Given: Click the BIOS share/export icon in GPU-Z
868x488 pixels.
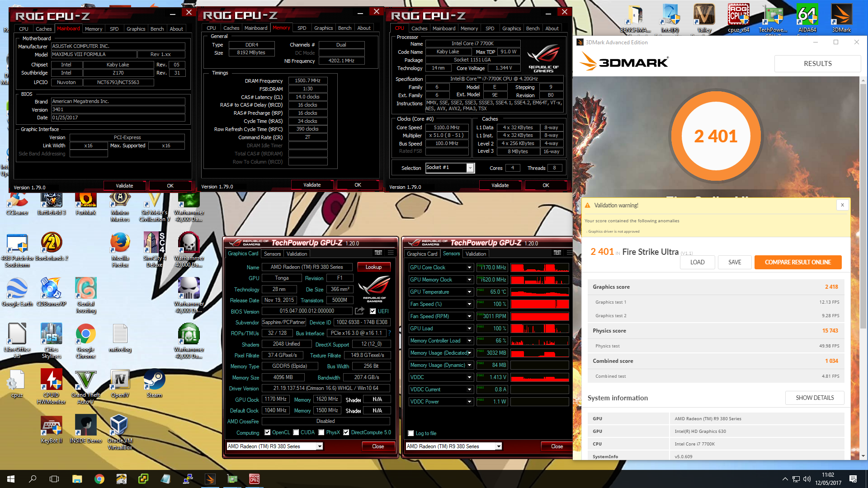Looking at the screenshot, I should (359, 311).
